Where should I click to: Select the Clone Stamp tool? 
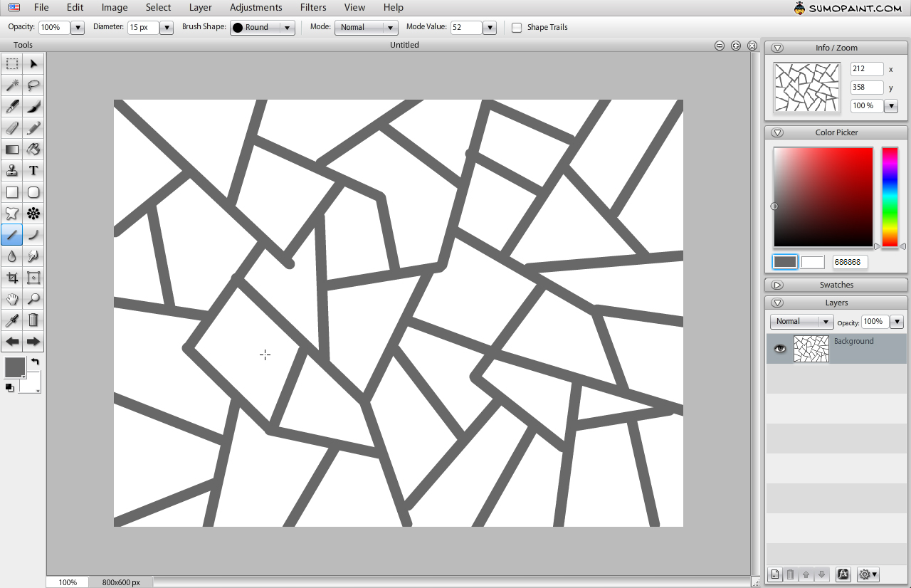(12, 171)
